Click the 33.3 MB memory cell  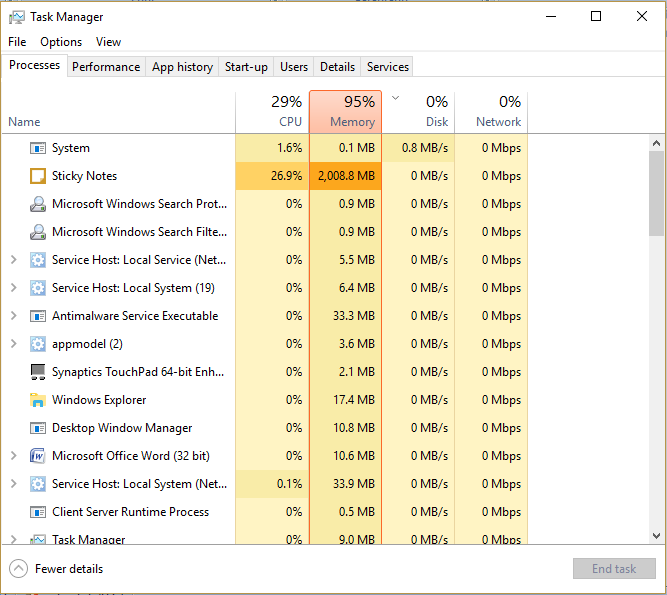tap(345, 316)
